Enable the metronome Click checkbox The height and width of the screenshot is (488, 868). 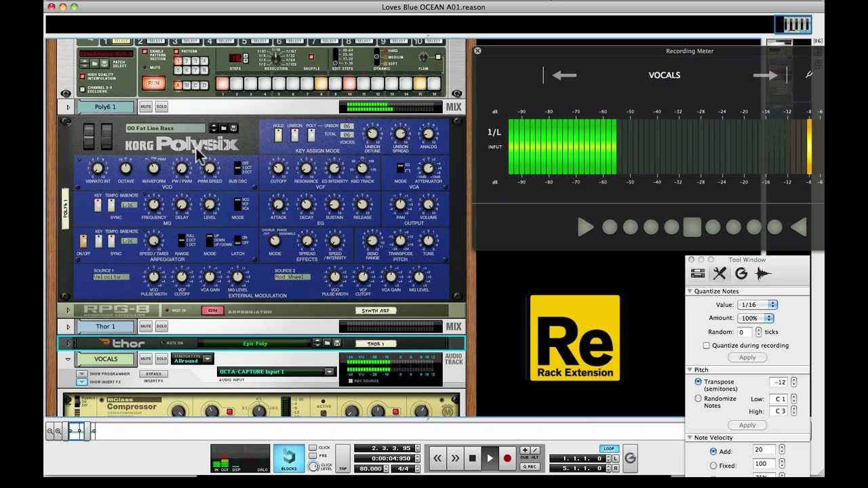tap(313, 448)
